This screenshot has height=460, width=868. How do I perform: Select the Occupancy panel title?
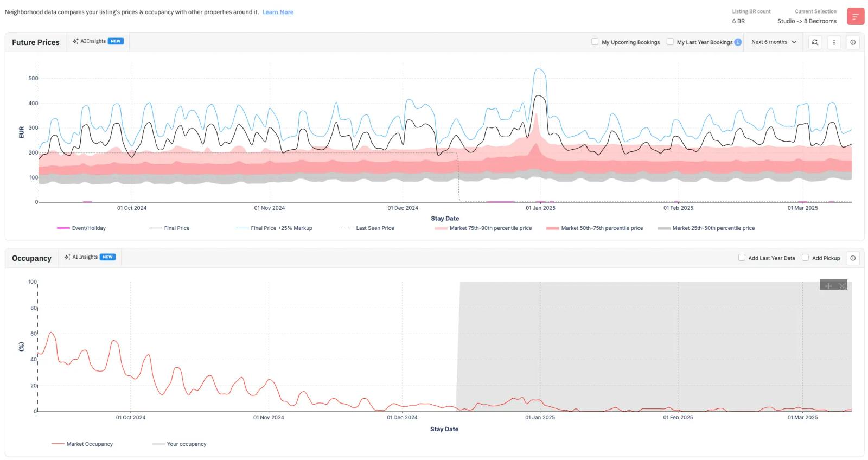[31, 258]
